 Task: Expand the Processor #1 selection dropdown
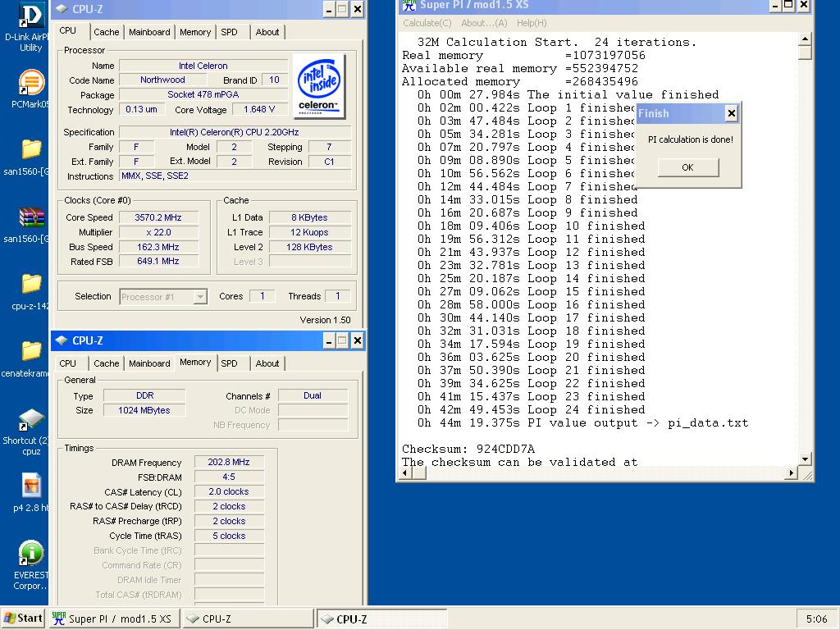pos(200,297)
